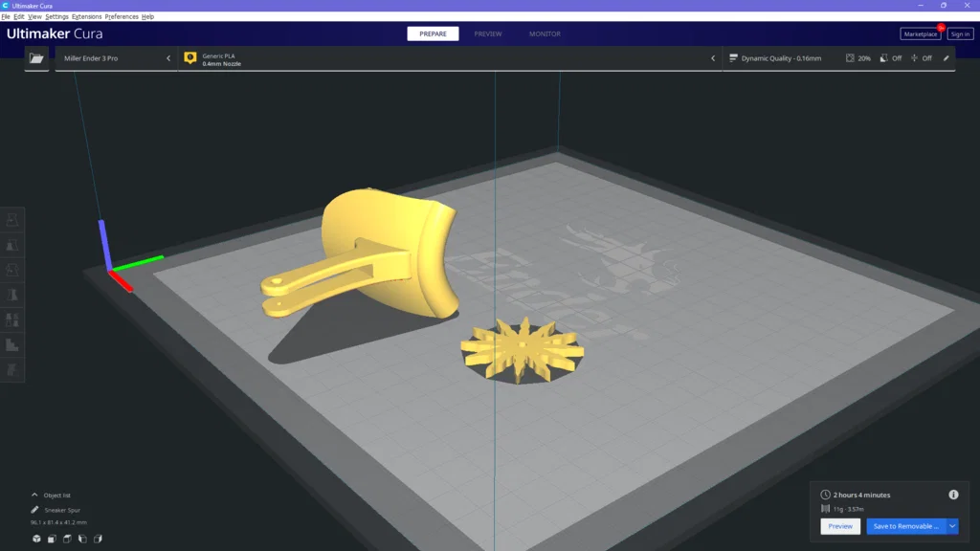Click the '96.1 x 81.4 x 41.2 mm' dimensions
980x551 pixels.
(58, 522)
